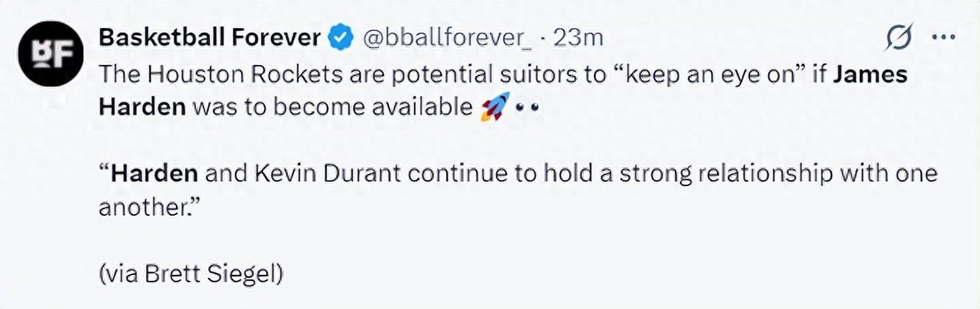
Task: Click bold "Harden" before "was to become"
Action: point(141,108)
